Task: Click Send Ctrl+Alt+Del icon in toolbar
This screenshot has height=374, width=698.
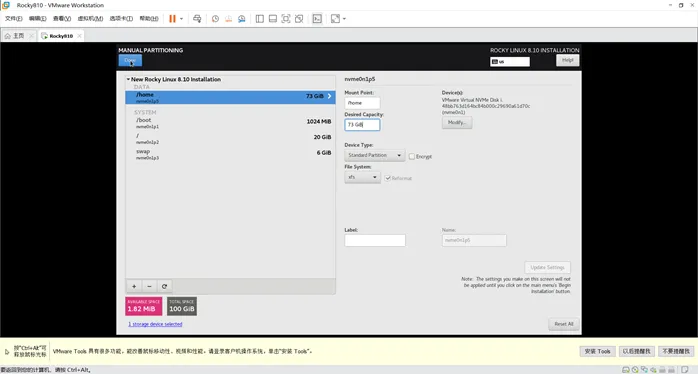Action: (197, 19)
